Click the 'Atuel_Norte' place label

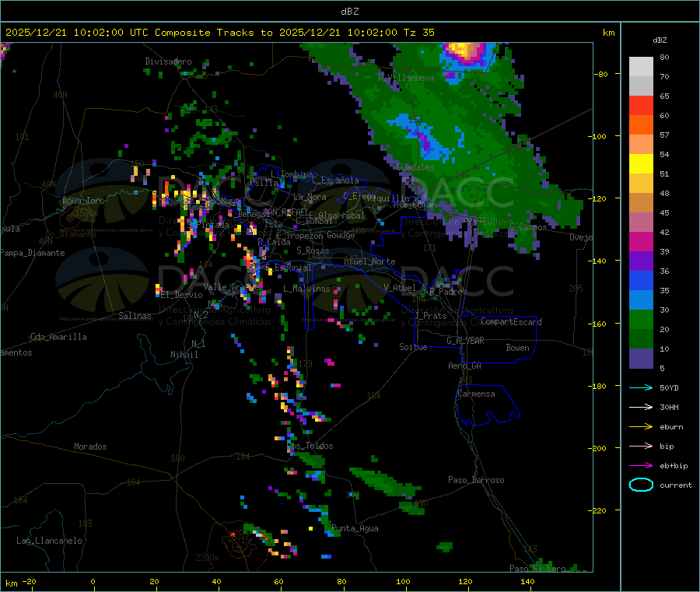pyautogui.click(x=369, y=261)
